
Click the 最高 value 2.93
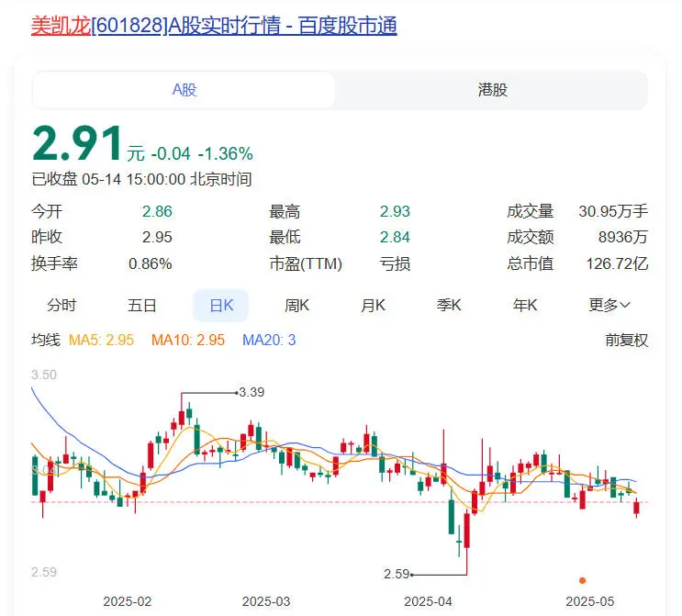pos(395,211)
